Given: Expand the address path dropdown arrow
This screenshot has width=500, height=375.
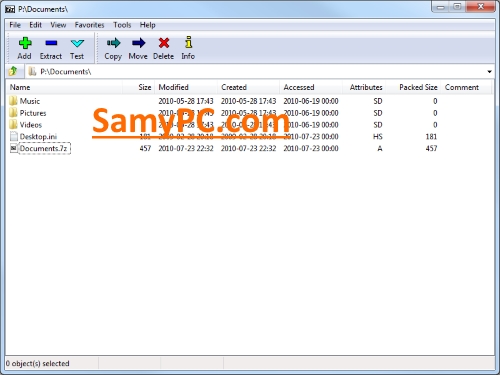Looking at the screenshot, I should click(x=489, y=72).
